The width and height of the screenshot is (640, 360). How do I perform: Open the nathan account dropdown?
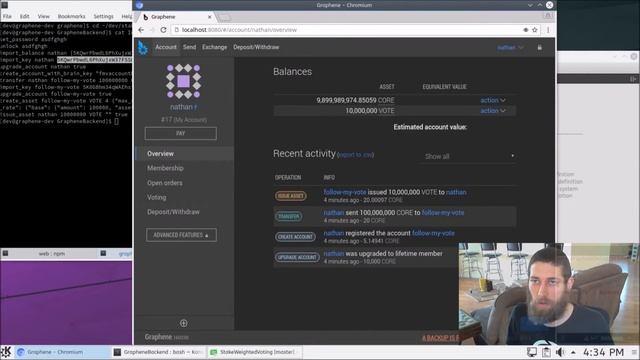510,47
